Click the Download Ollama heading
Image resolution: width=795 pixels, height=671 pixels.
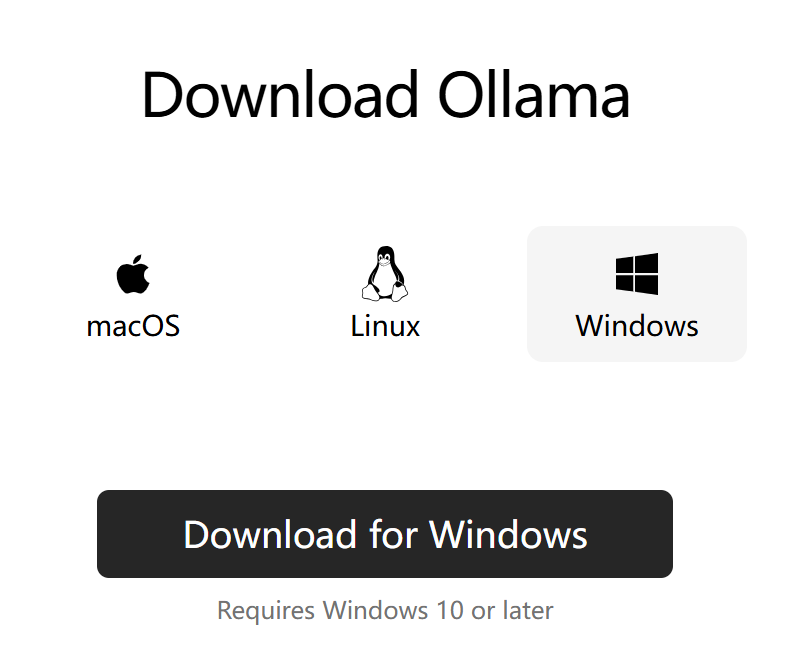(386, 95)
